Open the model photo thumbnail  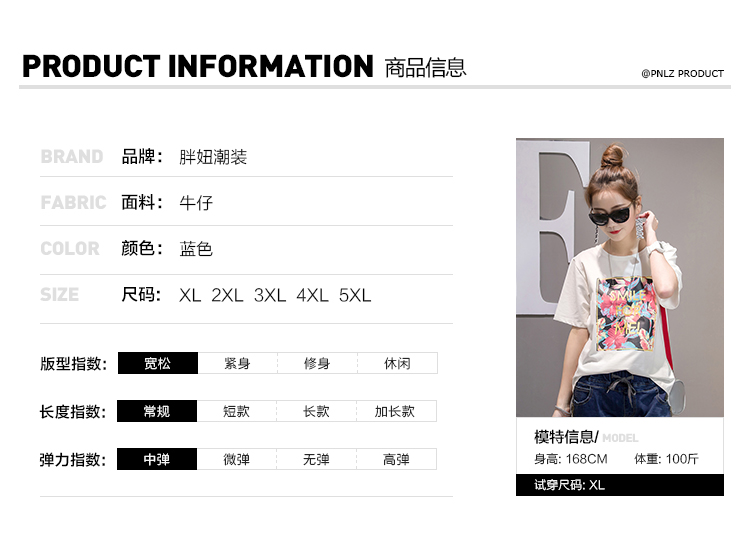(620, 278)
